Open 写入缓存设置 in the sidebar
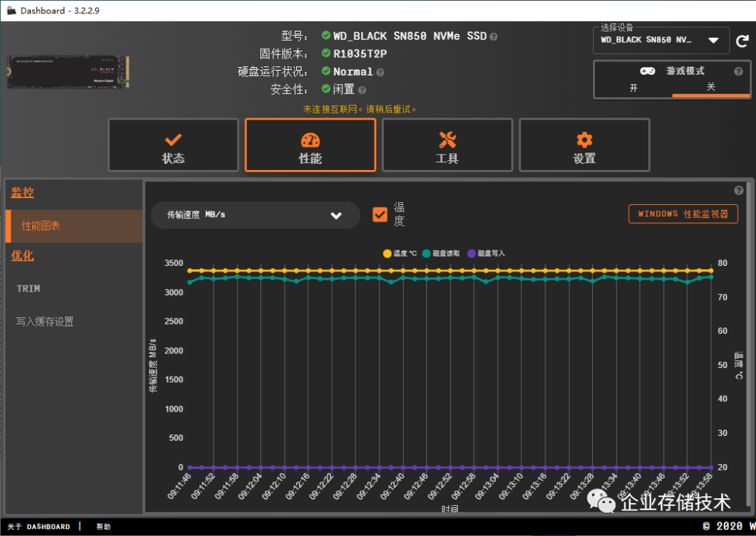 (45, 321)
